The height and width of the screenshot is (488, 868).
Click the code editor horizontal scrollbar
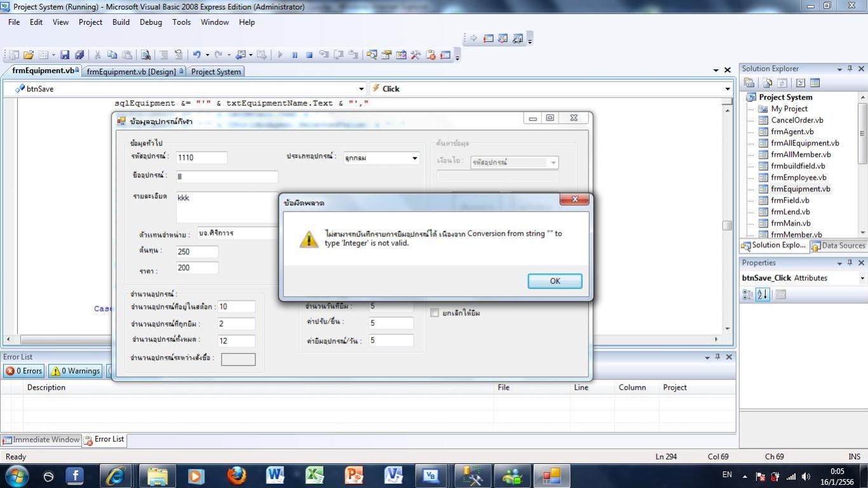point(362,339)
